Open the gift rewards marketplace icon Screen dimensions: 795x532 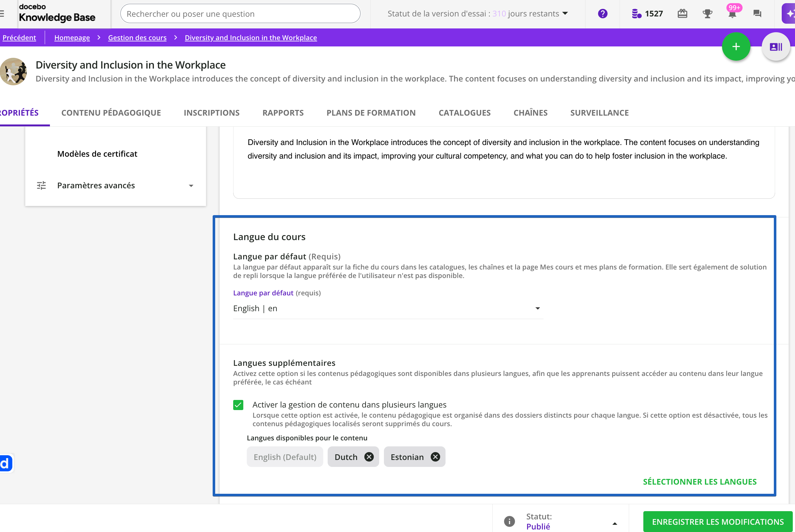[x=682, y=14]
